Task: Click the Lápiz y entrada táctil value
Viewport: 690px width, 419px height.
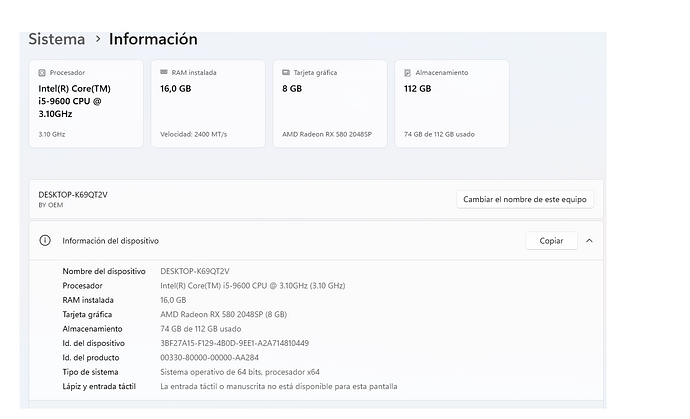Action: point(279,386)
